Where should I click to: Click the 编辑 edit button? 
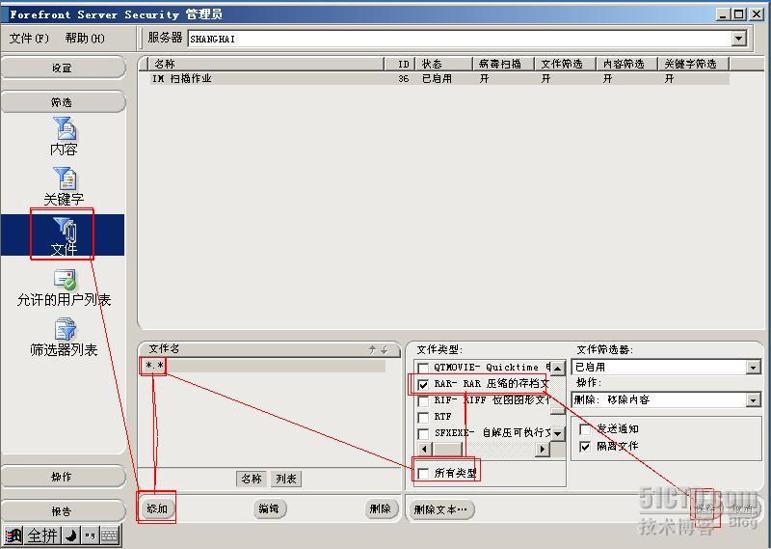coord(269,508)
